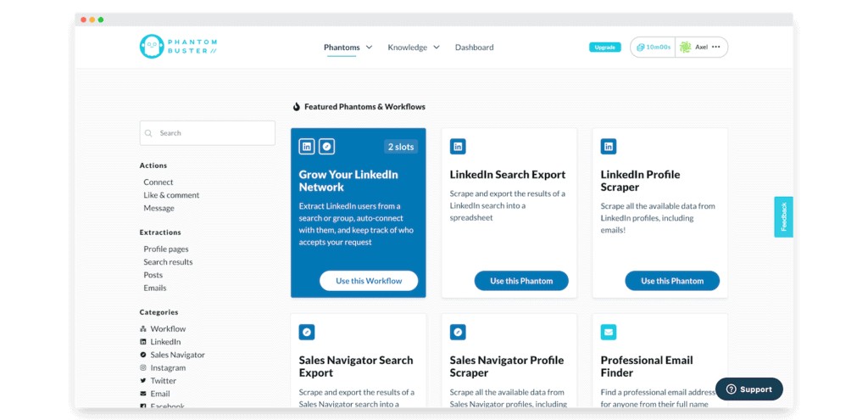Viewport: 868px width, 420px height.
Task: Open Professional Email Finder card title
Action: tap(647, 367)
